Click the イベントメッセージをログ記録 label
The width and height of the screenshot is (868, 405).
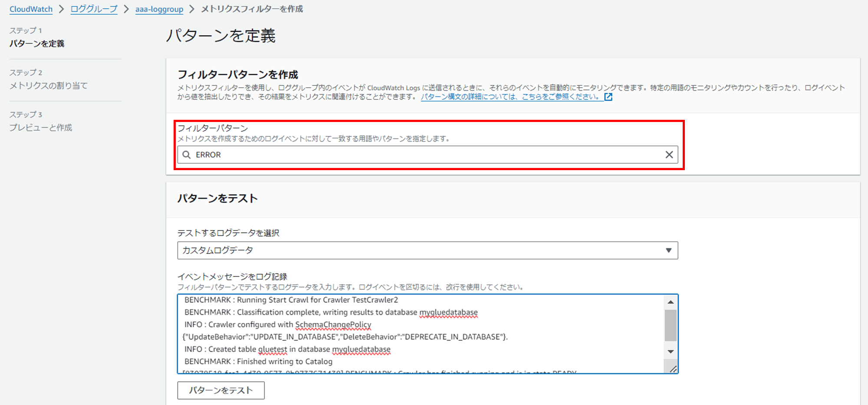(232, 277)
